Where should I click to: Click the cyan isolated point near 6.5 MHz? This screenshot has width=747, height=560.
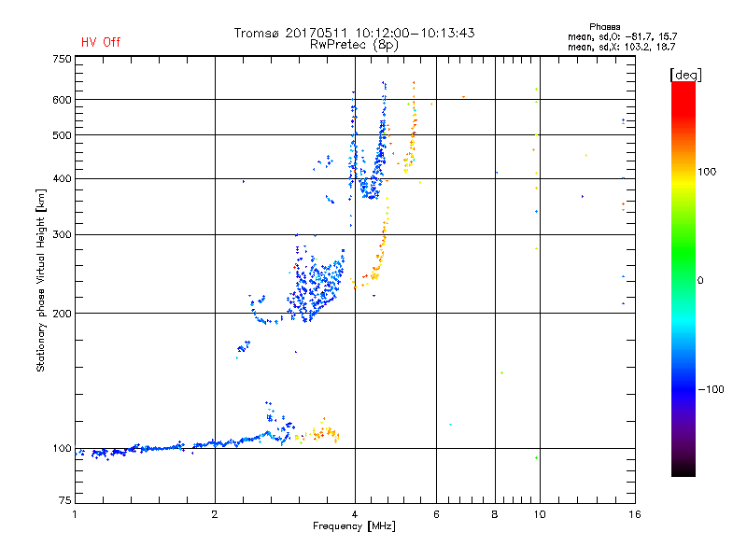pyautogui.click(x=450, y=425)
